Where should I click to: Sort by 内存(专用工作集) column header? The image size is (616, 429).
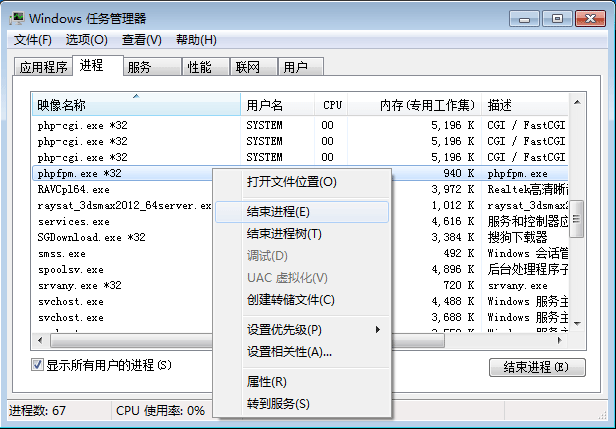[x=414, y=105]
